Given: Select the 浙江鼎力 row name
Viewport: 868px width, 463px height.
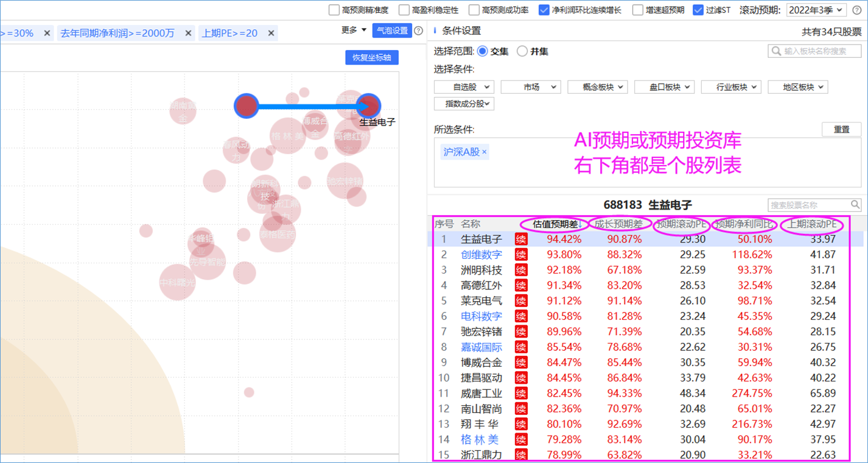Looking at the screenshot, I should [x=481, y=454].
